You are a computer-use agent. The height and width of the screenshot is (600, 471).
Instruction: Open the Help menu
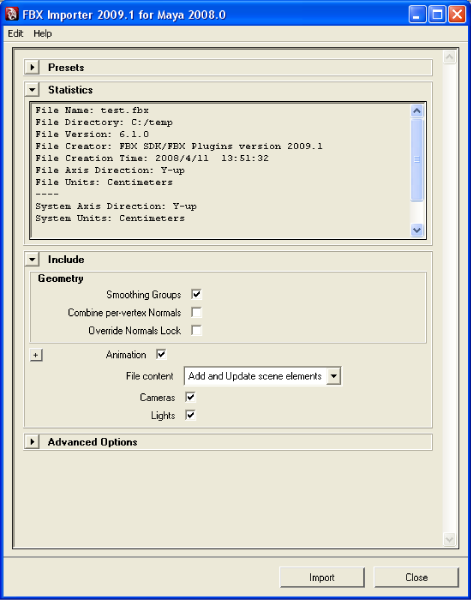tap(42, 34)
